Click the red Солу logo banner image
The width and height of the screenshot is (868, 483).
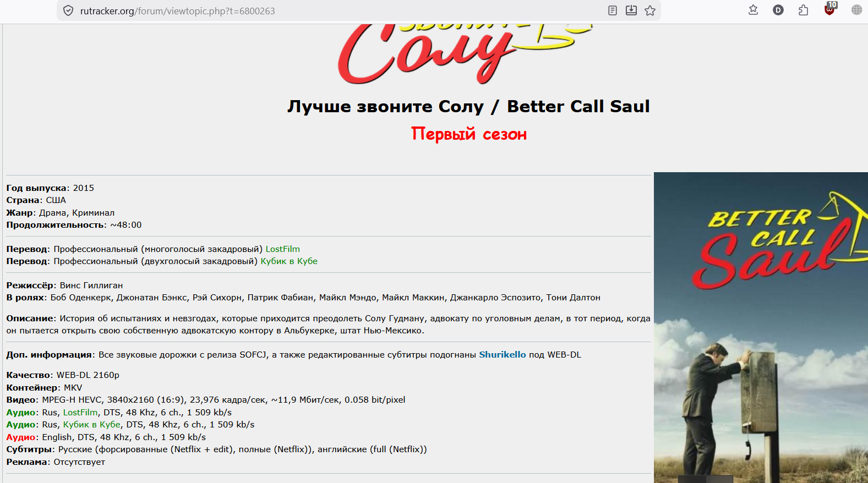tap(465, 54)
